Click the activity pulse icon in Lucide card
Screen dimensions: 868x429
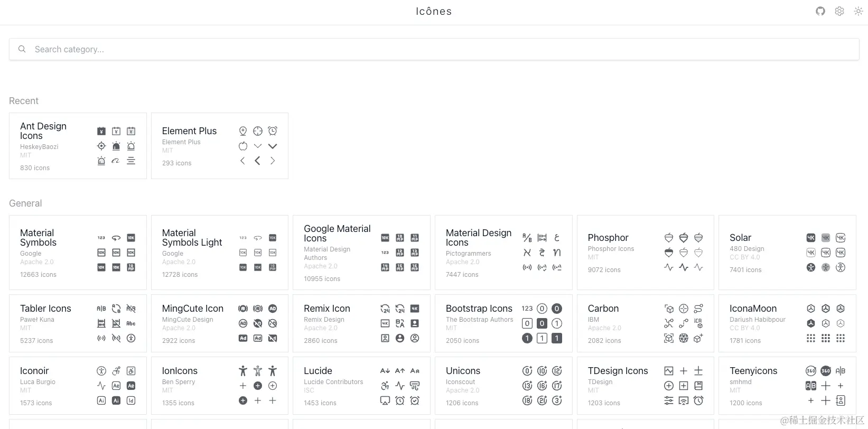400,386
